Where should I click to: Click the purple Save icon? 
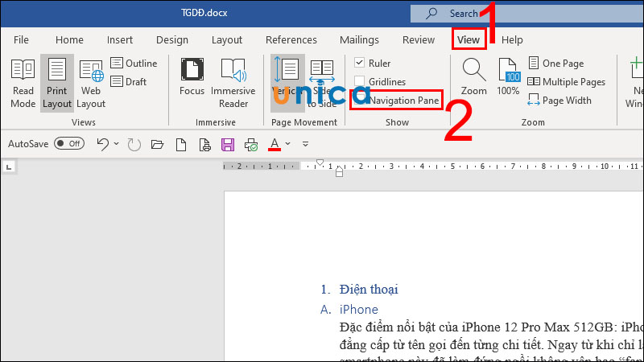click(228, 144)
